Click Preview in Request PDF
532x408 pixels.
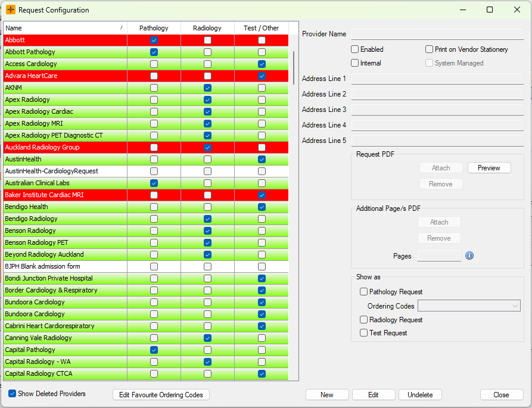pyautogui.click(x=489, y=168)
